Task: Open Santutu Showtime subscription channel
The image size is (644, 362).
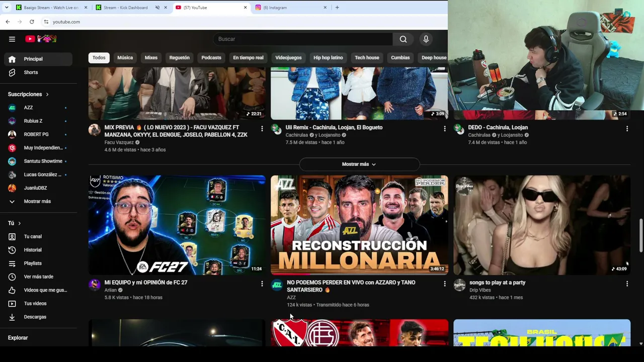Action: (38, 161)
